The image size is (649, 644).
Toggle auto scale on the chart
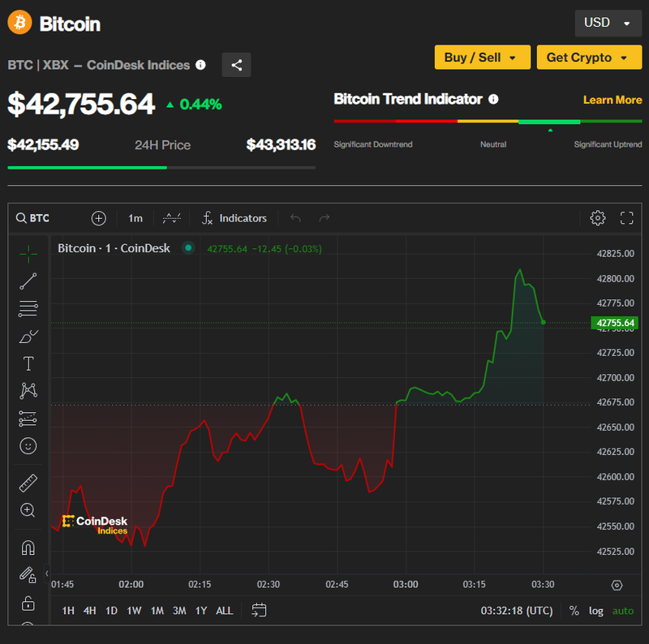tap(623, 610)
